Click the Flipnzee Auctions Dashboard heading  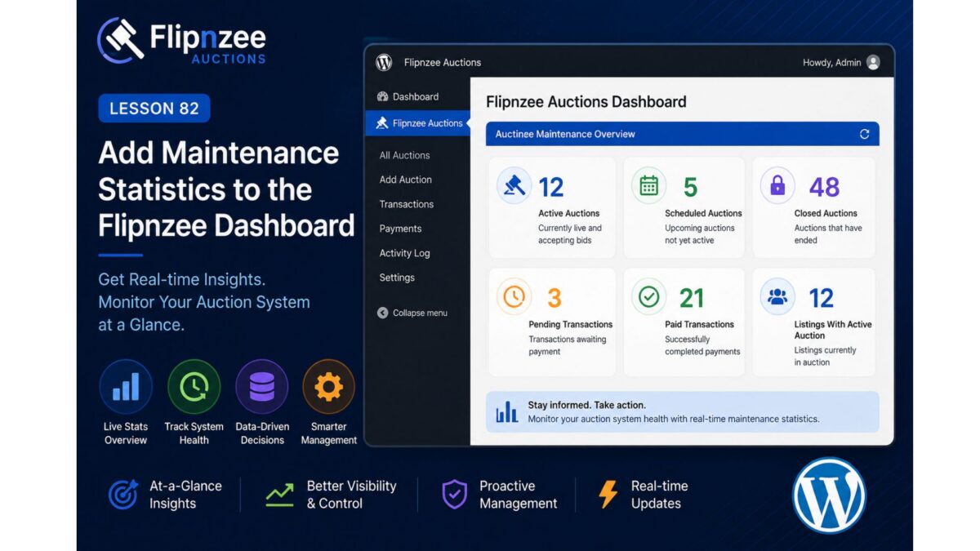click(586, 102)
